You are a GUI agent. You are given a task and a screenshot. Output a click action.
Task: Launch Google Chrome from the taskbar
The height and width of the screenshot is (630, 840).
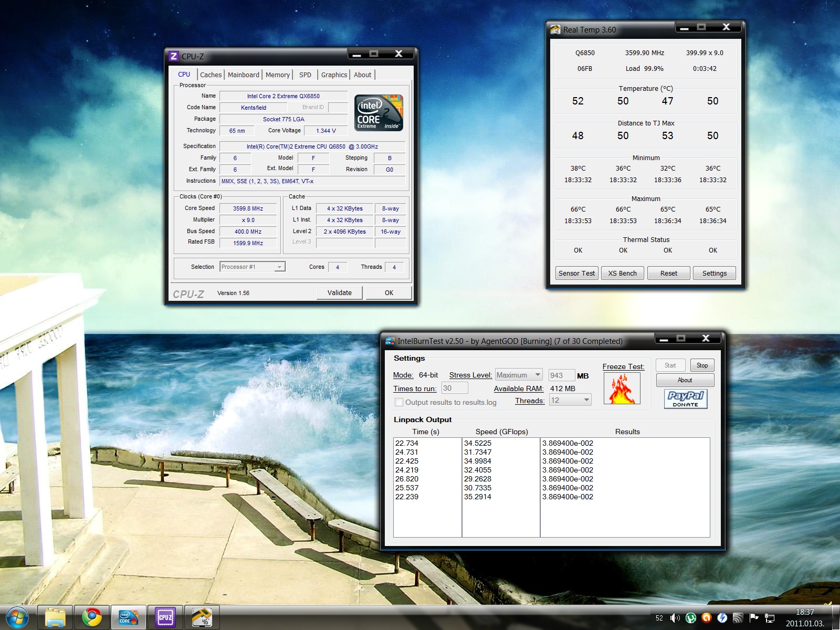click(92, 617)
